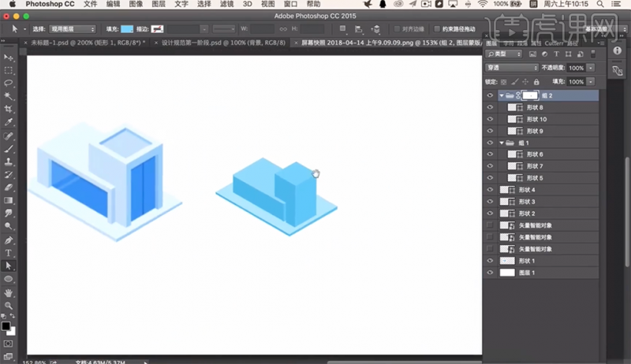This screenshot has width=631, height=364.
Task: Switch to 设计规范第一阶段.psd tab
Action: pyautogui.click(x=223, y=43)
